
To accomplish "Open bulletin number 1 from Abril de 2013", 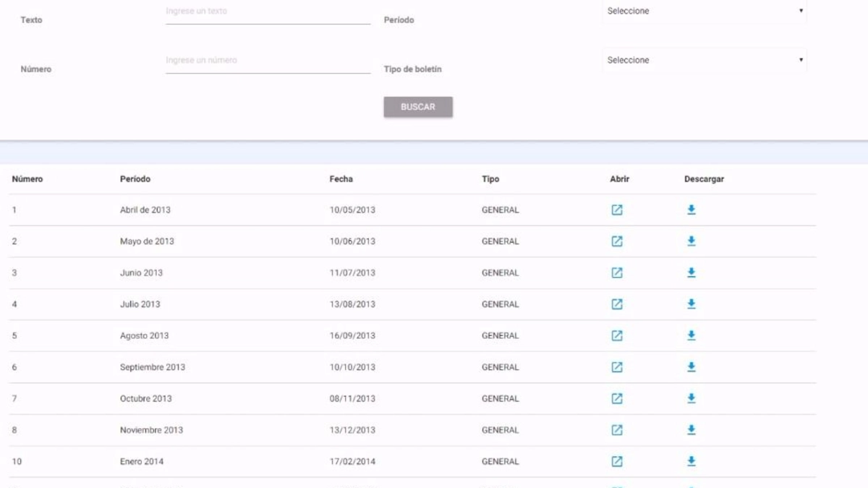I will coord(617,210).
